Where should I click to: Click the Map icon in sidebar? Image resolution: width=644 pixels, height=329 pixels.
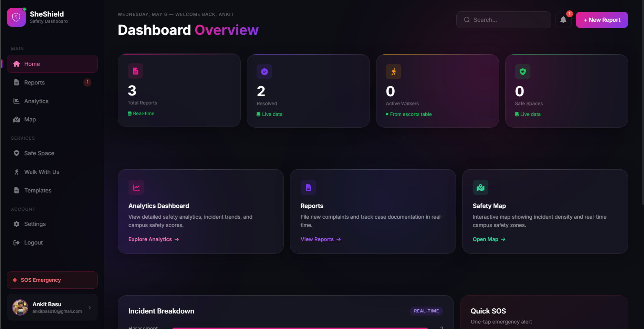click(16, 119)
